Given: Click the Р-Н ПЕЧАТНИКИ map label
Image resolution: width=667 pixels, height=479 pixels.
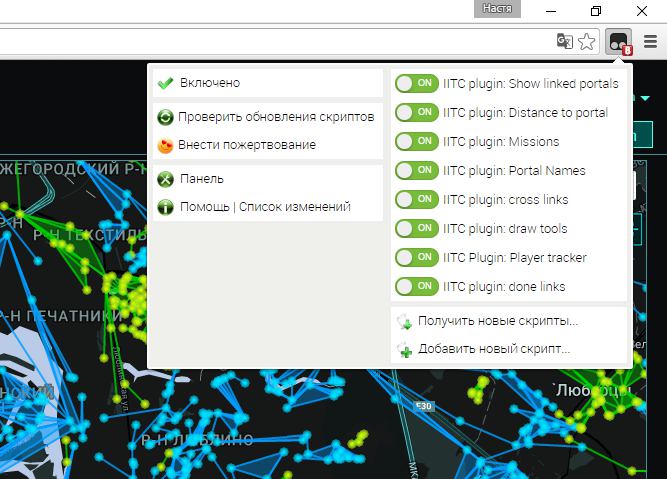Looking at the screenshot, I should click(x=61, y=316).
